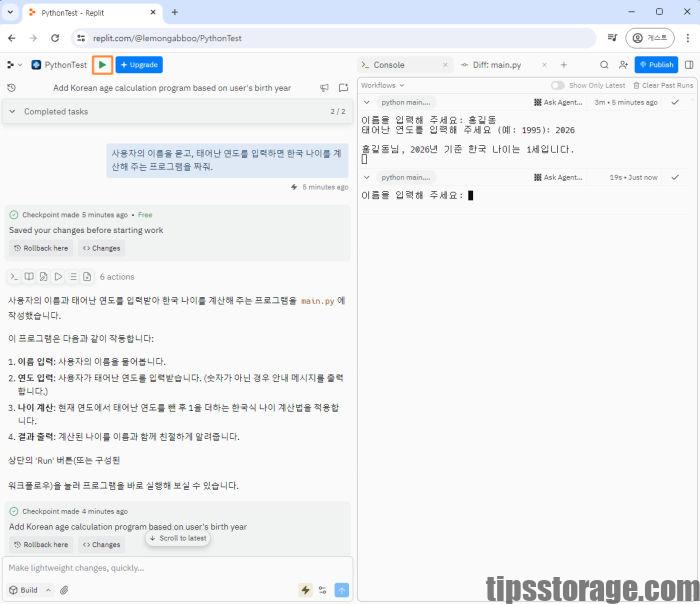Click the megaphone feedback icon
Screen dimensions: 700x604
(x=325, y=88)
